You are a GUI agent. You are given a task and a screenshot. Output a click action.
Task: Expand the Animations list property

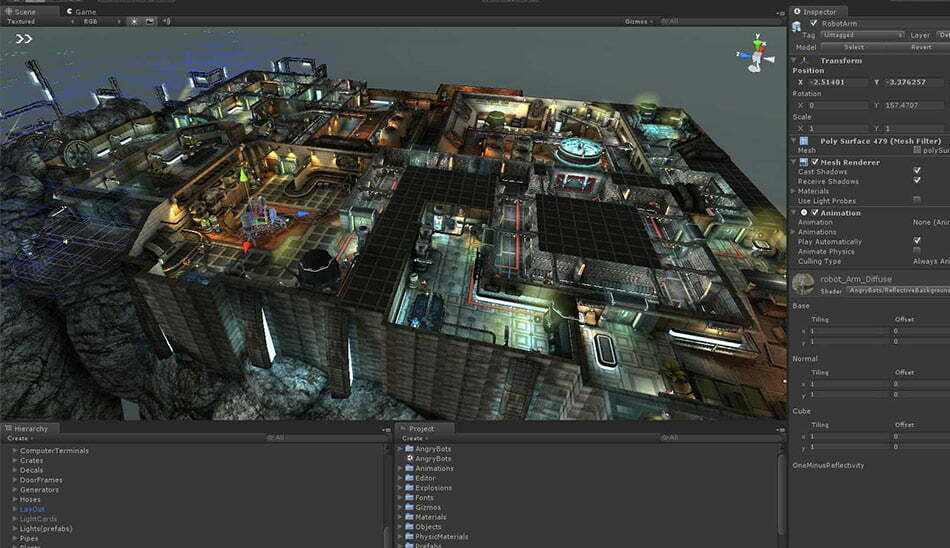[794, 232]
